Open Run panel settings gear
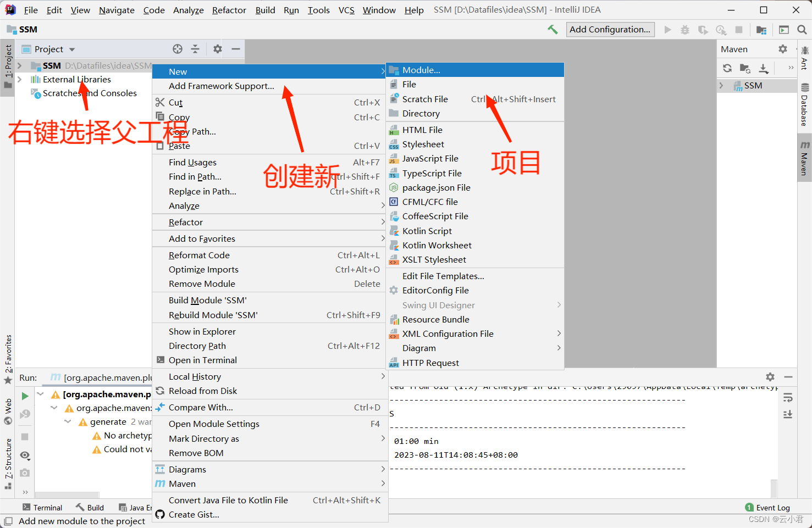 click(770, 377)
